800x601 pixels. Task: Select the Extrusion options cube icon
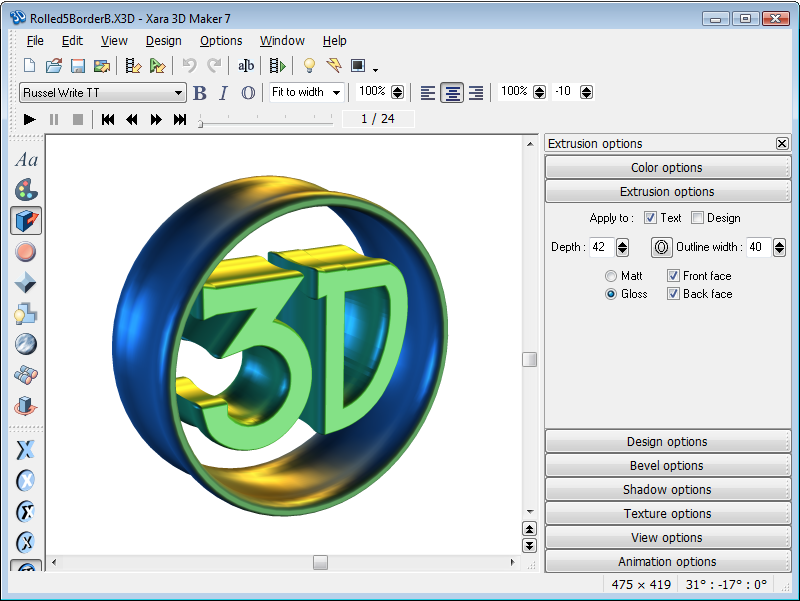[x=25, y=220]
